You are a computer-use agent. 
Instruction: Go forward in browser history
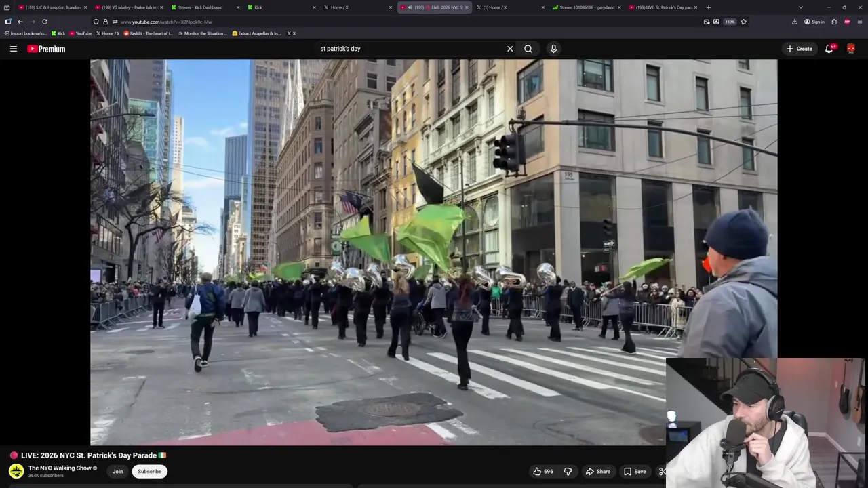click(32, 22)
